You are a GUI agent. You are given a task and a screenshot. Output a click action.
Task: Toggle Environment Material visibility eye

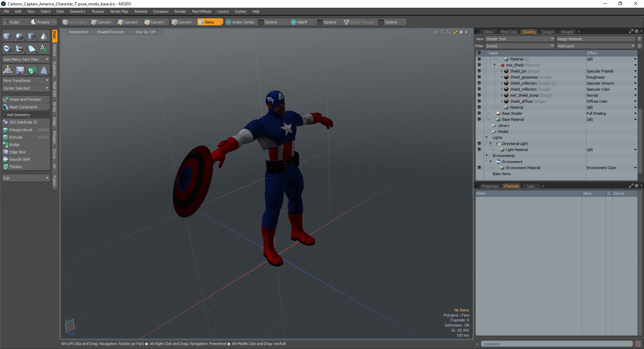coord(479,168)
